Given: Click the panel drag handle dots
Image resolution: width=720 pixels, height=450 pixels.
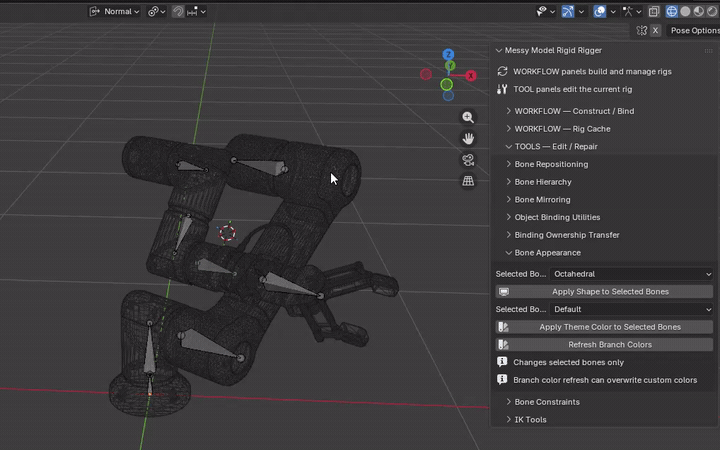Looking at the screenshot, I should click(709, 51).
